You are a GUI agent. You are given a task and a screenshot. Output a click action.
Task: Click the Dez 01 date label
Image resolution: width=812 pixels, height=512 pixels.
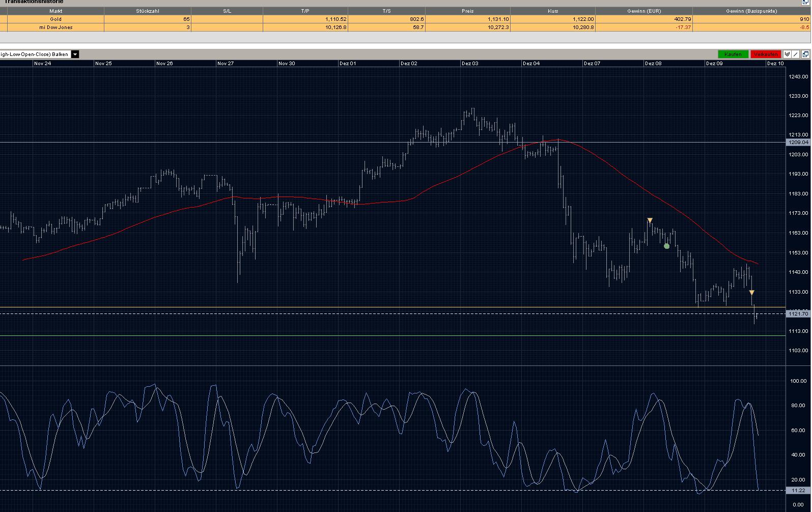(x=348, y=64)
